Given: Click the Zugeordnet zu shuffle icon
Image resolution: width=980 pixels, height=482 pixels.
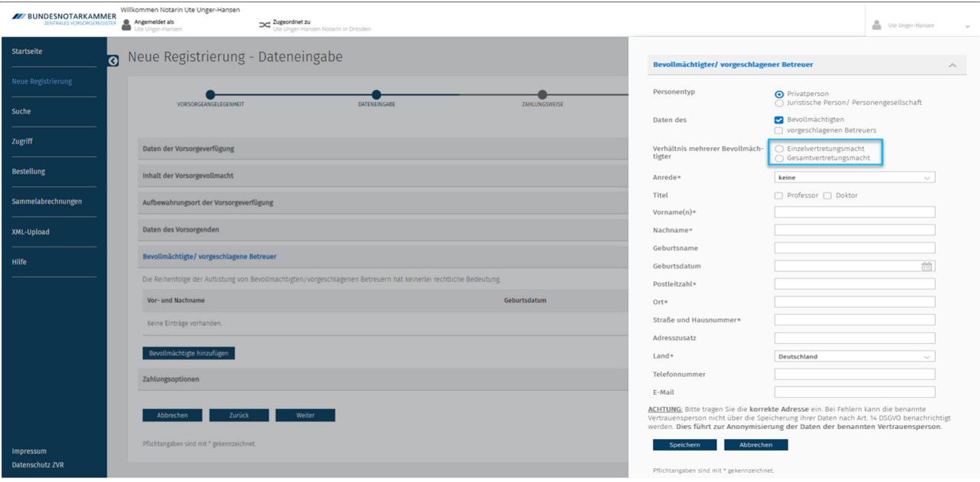Looking at the screenshot, I should [x=264, y=25].
